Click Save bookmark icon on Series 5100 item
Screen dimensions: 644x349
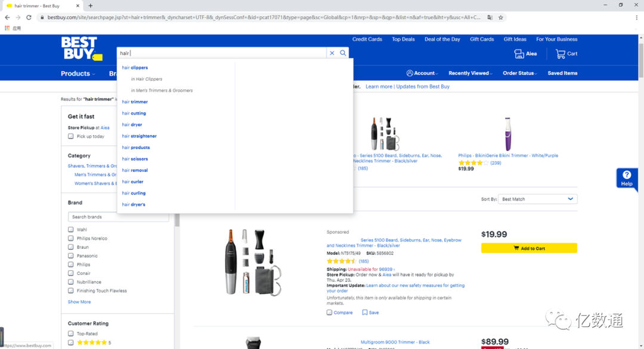click(365, 313)
